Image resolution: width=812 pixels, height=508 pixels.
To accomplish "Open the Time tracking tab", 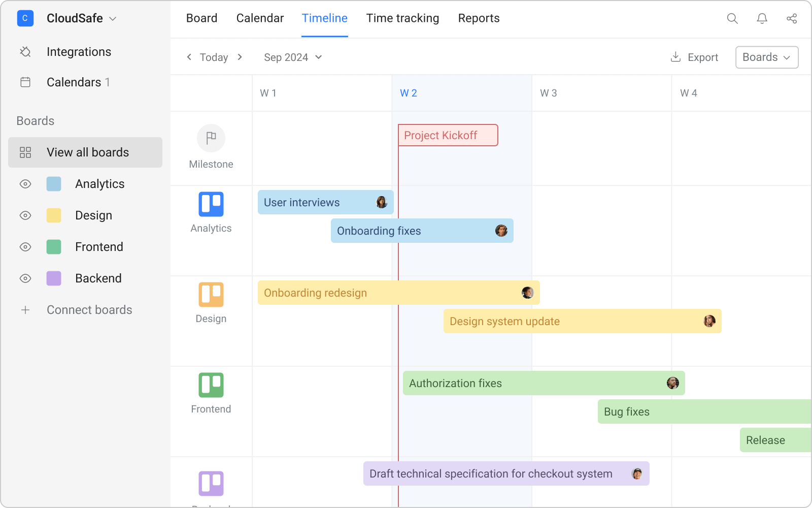I will (402, 18).
